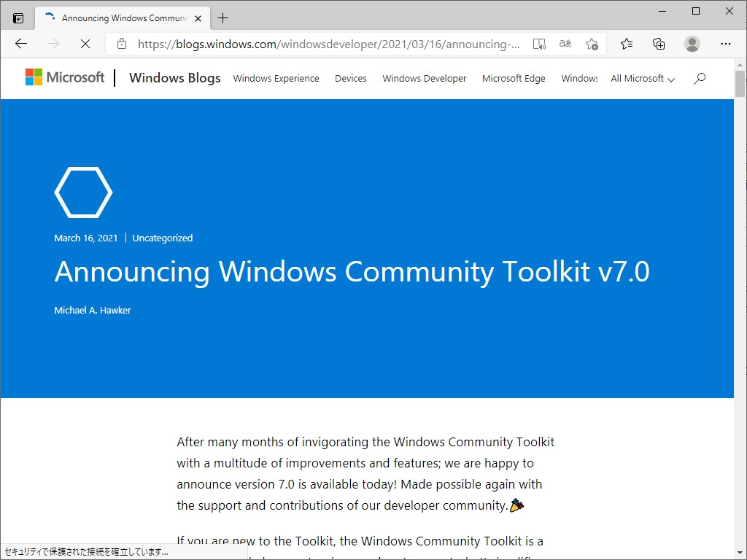Open the Favorites list
This screenshot has width=747, height=560.
[627, 44]
